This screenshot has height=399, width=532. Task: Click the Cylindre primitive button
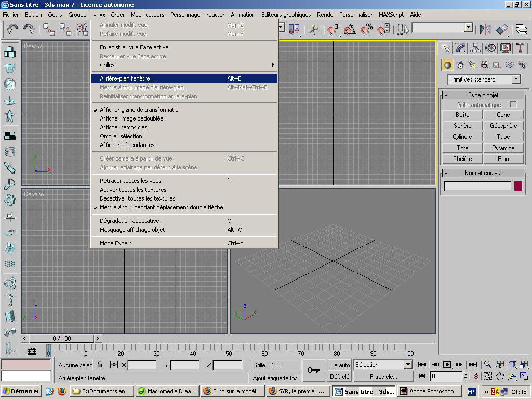point(462,137)
